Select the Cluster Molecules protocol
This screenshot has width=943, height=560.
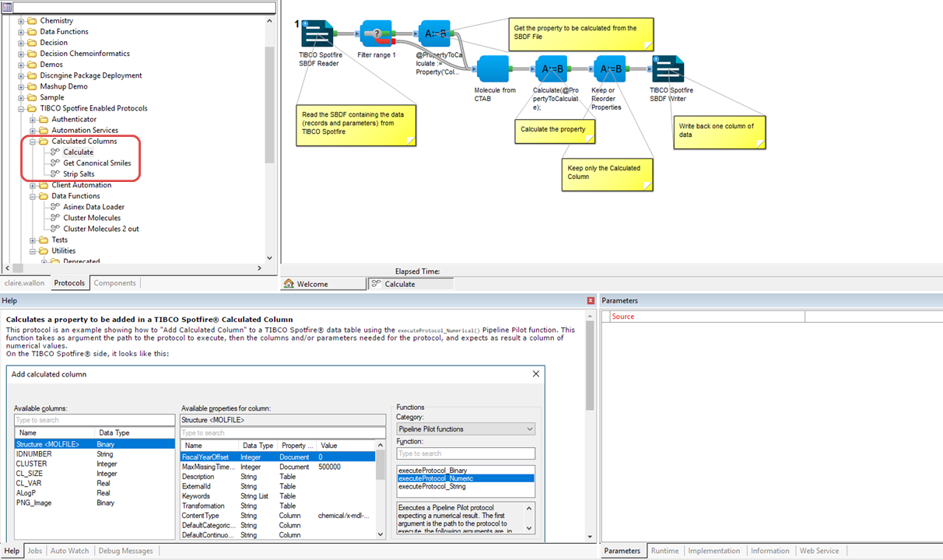click(x=92, y=218)
